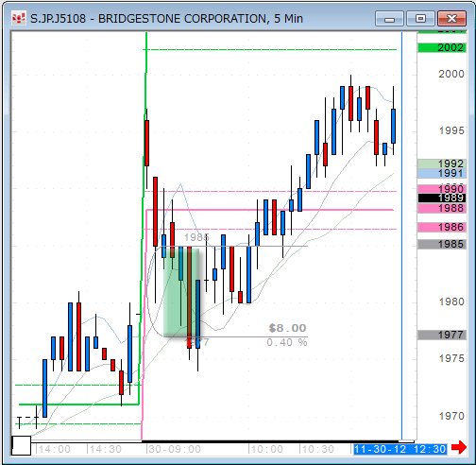476x465 pixels.
Task: Click the 0.40 % measurement text
Action: pos(287,342)
